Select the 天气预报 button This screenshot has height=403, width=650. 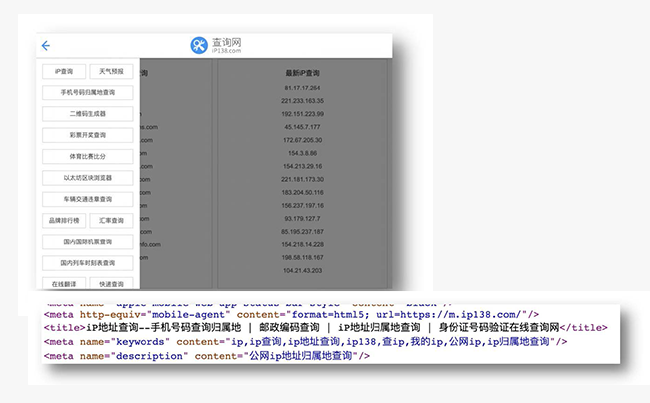(x=111, y=72)
